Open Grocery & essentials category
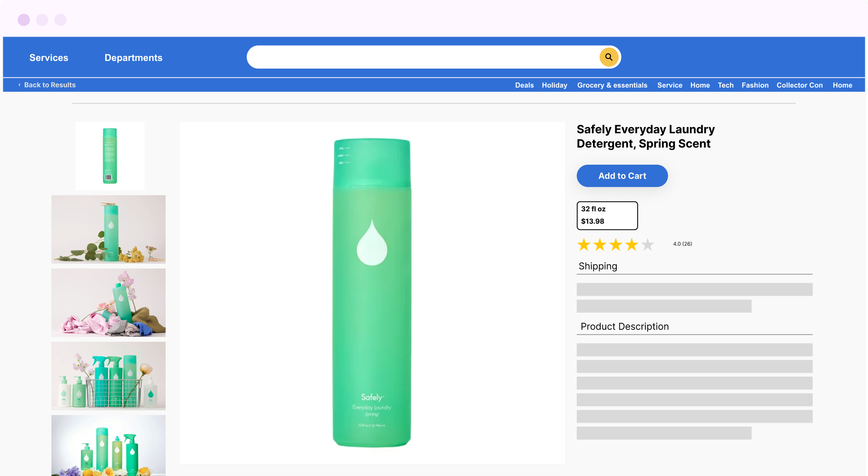Screen dimensions: 868x476 [x=612, y=85]
